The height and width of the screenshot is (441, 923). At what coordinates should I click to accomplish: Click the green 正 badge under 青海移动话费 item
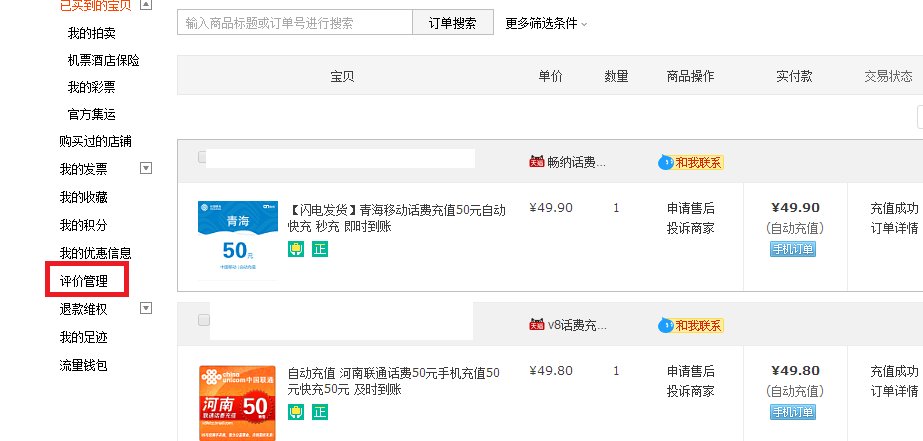(x=320, y=249)
